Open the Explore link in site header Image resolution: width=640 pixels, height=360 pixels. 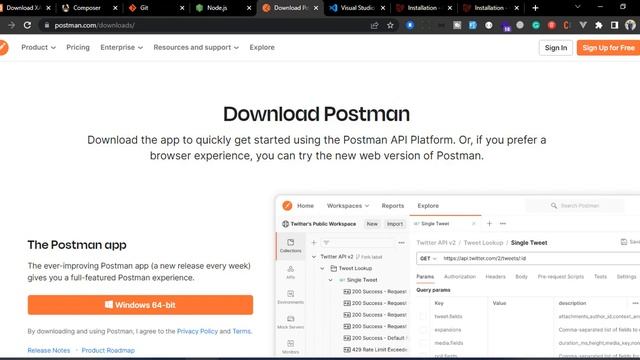click(x=262, y=47)
